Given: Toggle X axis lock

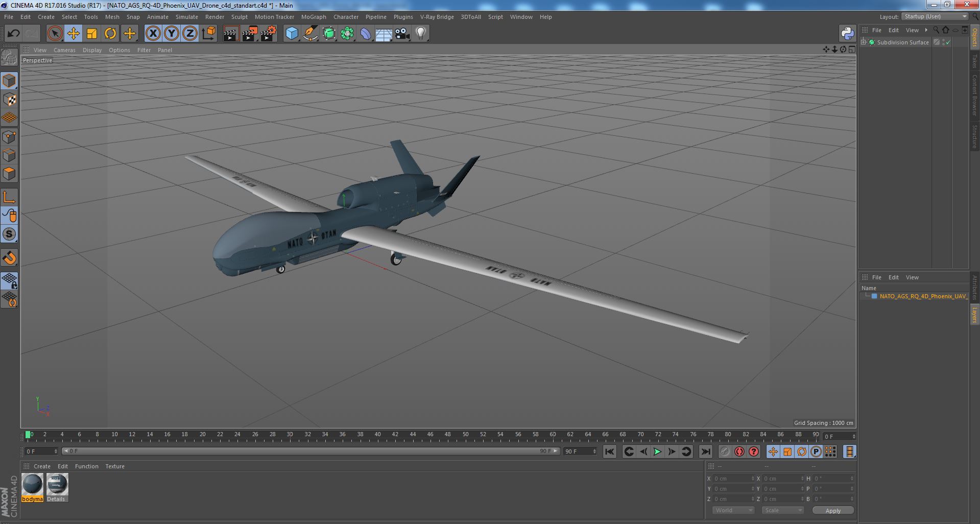Looking at the screenshot, I should pos(153,34).
